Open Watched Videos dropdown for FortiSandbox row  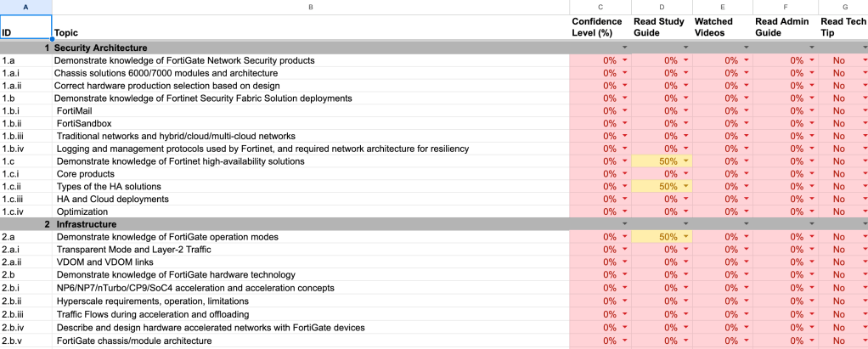(x=747, y=124)
